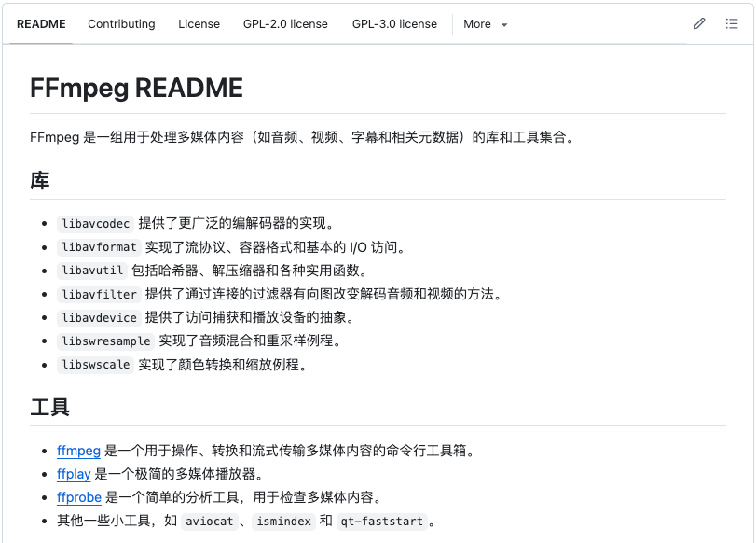Open the README edit pencil icon
The image size is (756, 543).
(699, 23)
